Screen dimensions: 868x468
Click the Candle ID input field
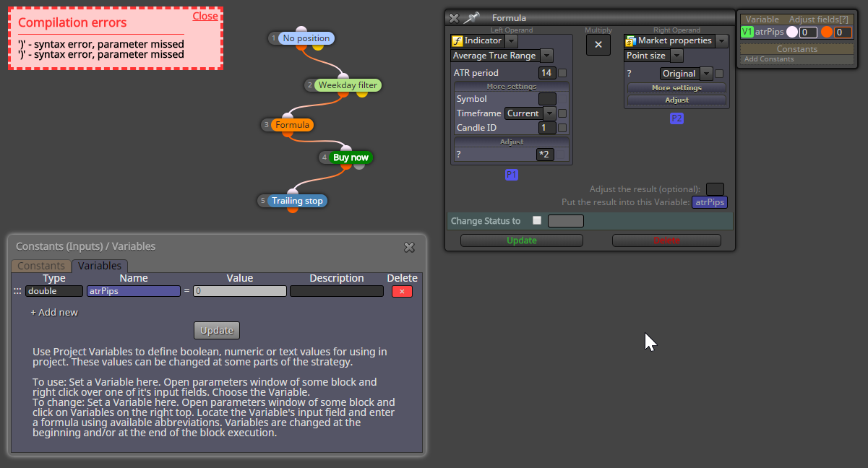coord(547,128)
